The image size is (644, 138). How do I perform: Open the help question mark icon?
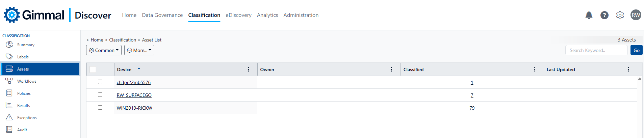click(x=604, y=15)
